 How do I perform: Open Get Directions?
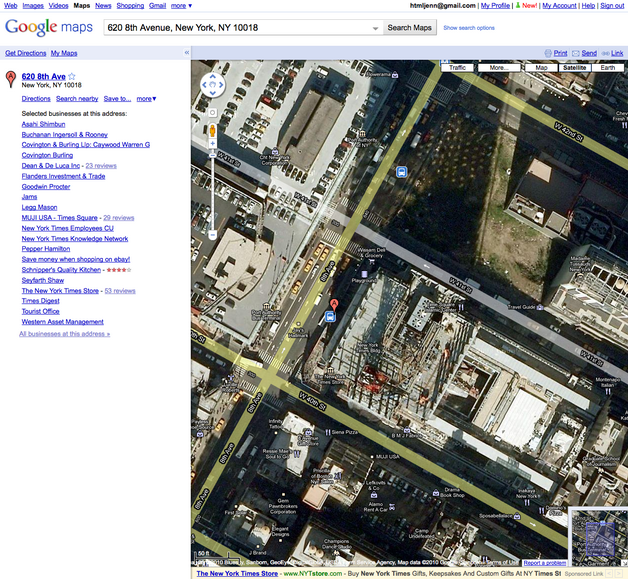pyautogui.click(x=26, y=53)
